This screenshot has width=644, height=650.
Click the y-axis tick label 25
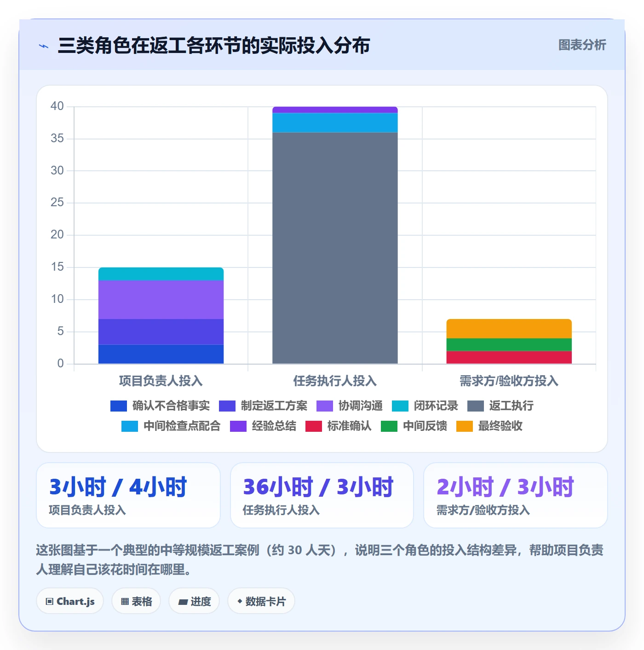57,203
